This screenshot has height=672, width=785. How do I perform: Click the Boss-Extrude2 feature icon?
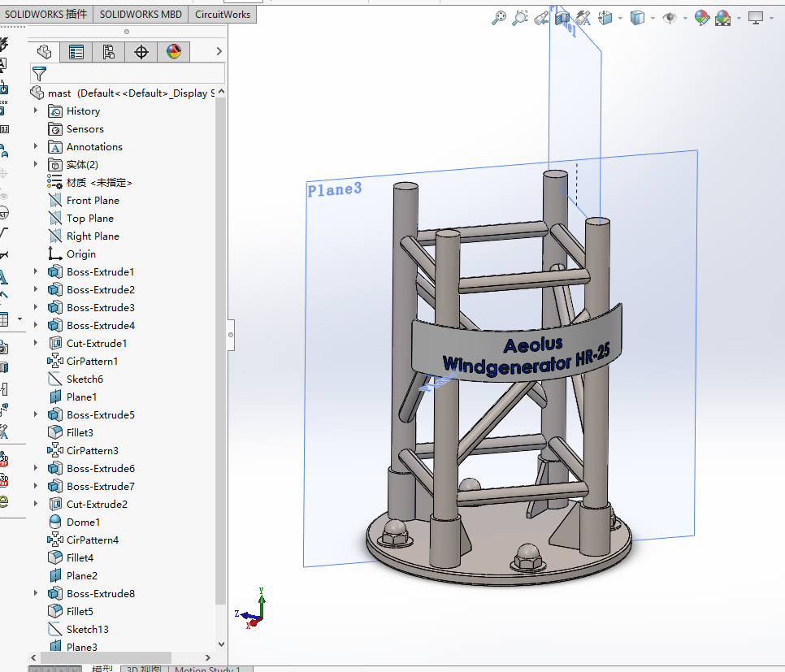pos(55,290)
